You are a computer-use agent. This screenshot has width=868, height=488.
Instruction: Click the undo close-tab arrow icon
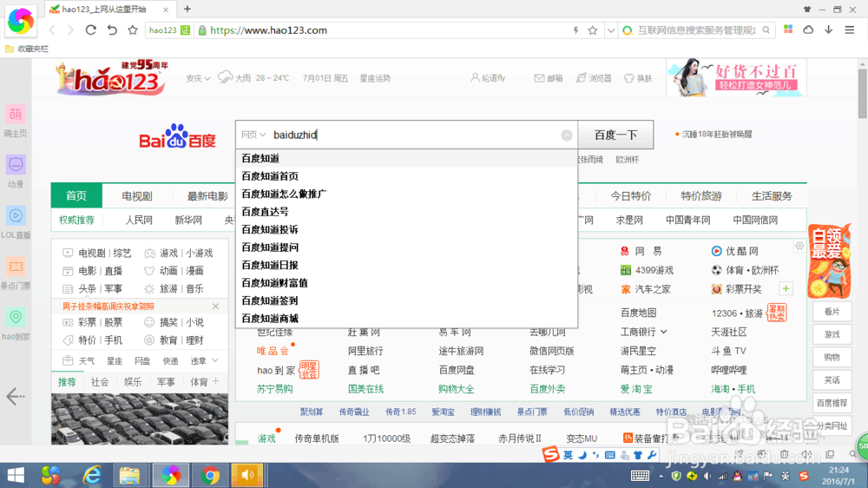point(112,30)
